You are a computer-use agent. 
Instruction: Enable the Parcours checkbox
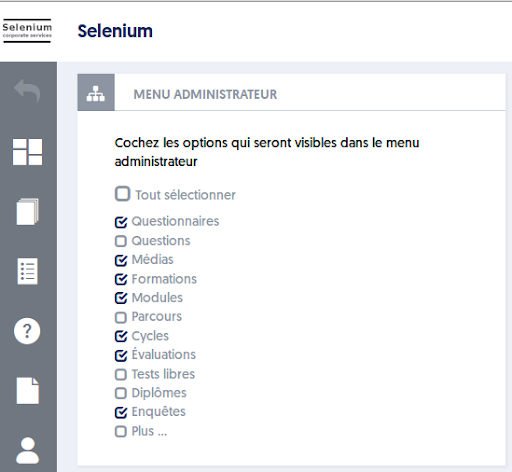point(121,317)
